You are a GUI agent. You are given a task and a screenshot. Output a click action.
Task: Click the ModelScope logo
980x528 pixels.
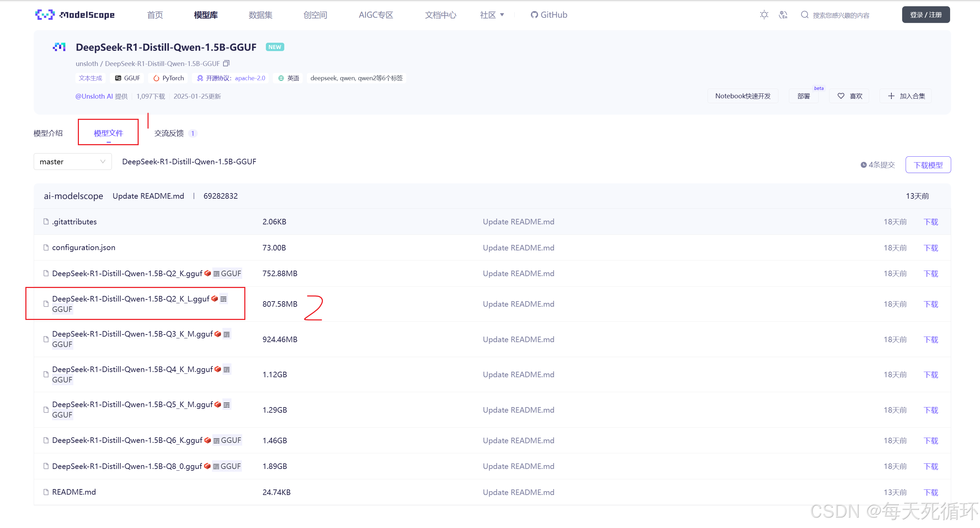75,15
